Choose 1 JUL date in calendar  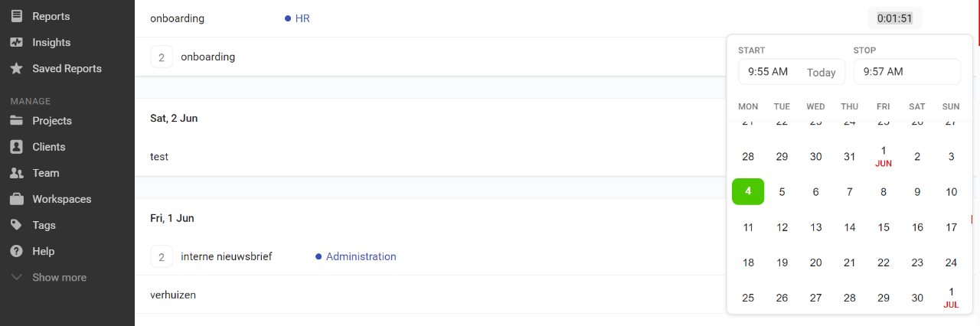(951, 297)
